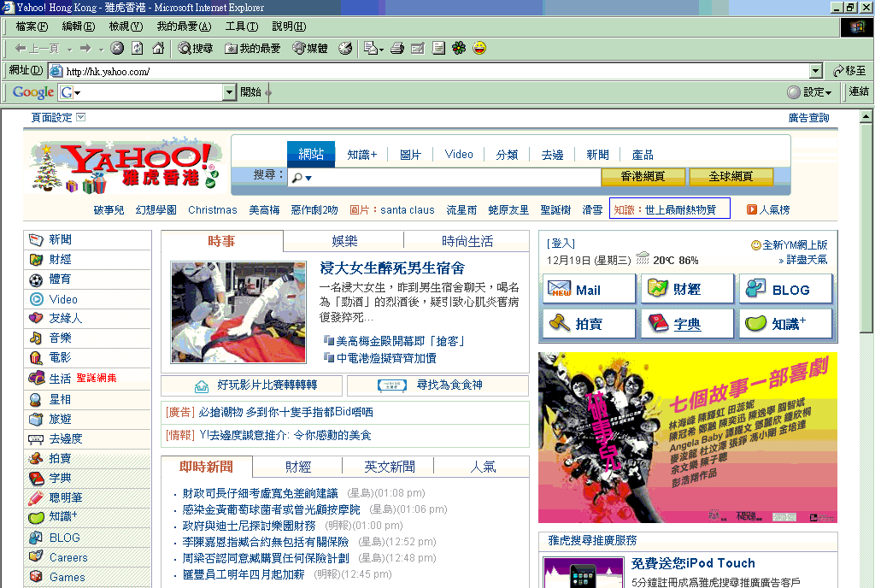Open the Google G icon dropdown

pos(71,92)
